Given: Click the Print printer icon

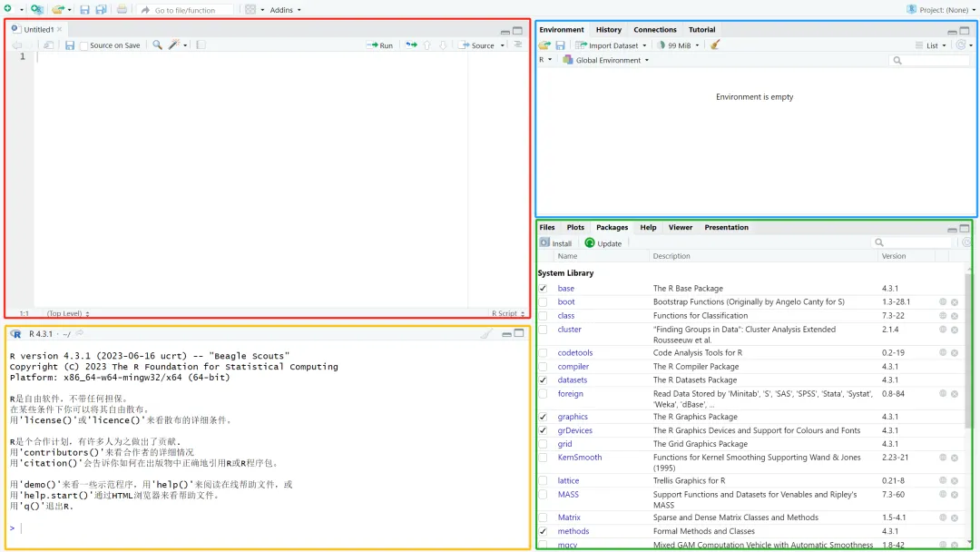Looking at the screenshot, I should click(122, 9).
